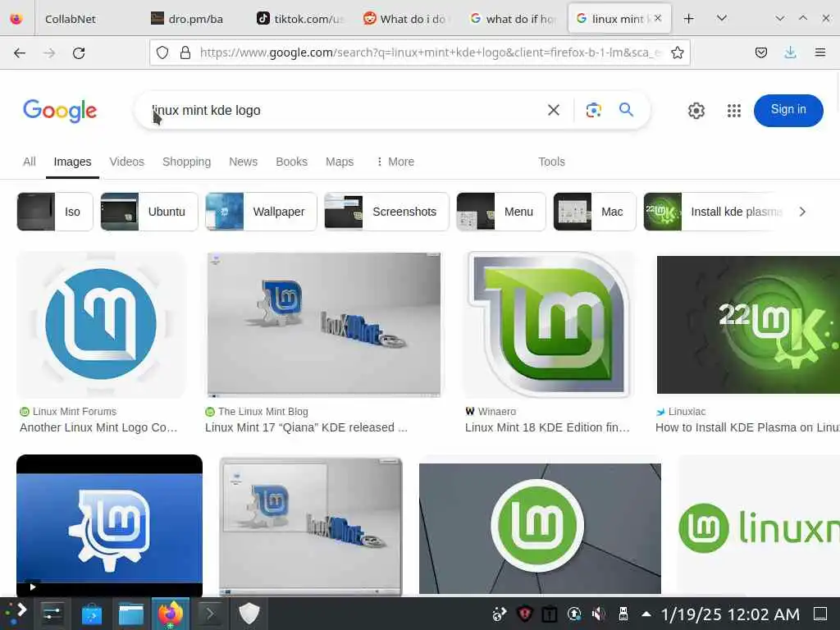Open the clock showing 1/19/25 12:02 AM

[x=730, y=614]
